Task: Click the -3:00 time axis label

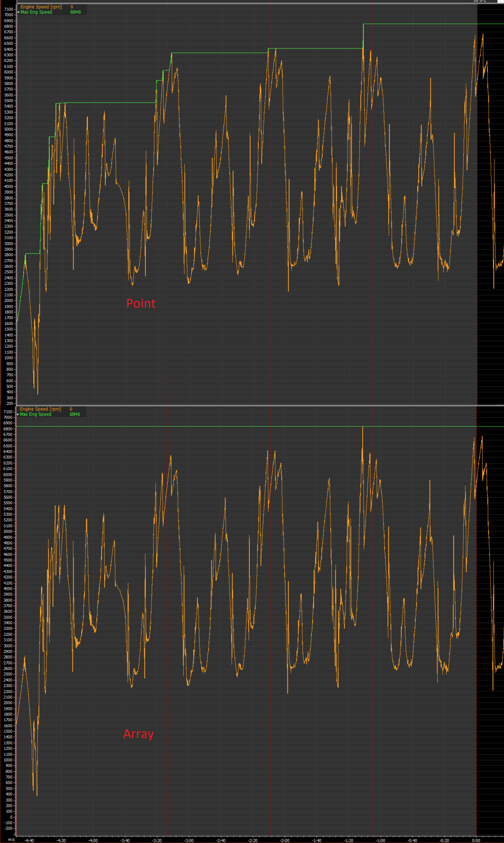Action: (189, 840)
